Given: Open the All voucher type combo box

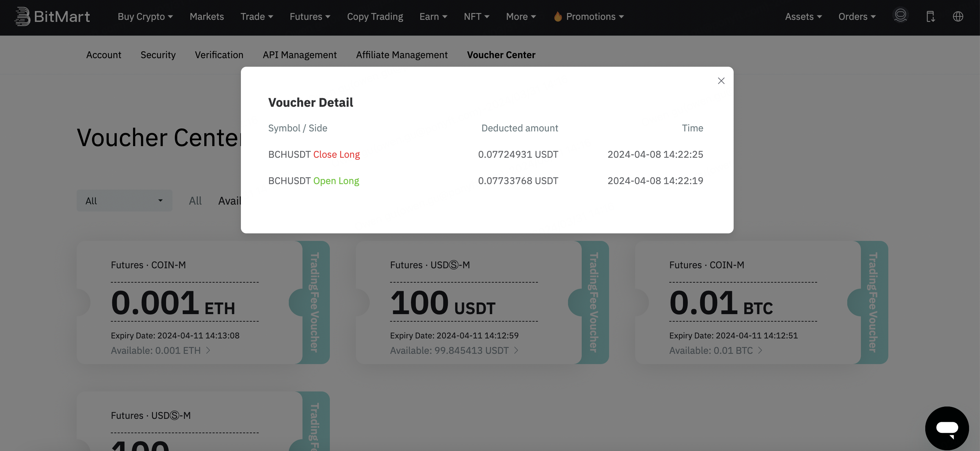Looking at the screenshot, I should (125, 201).
